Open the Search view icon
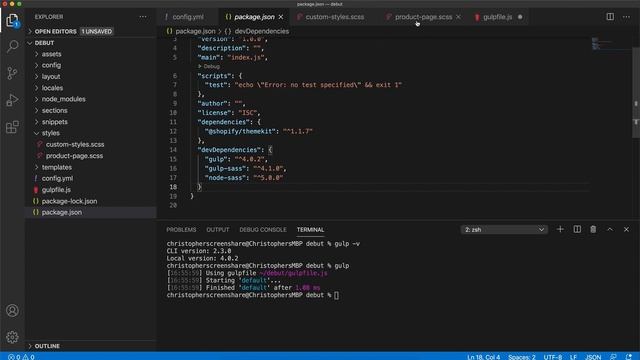Viewport: 640px width, 360px height. point(13,46)
